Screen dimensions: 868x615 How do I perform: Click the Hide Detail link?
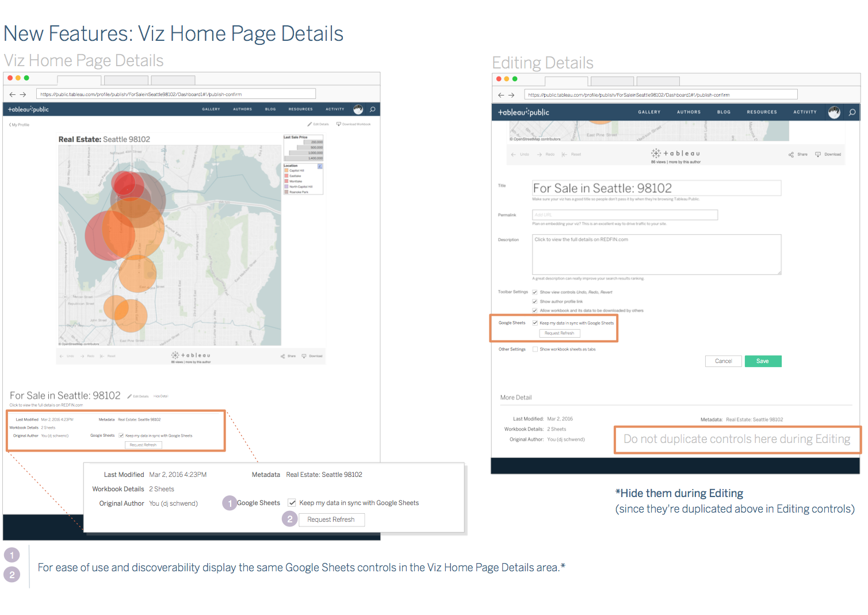tap(160, 396)
